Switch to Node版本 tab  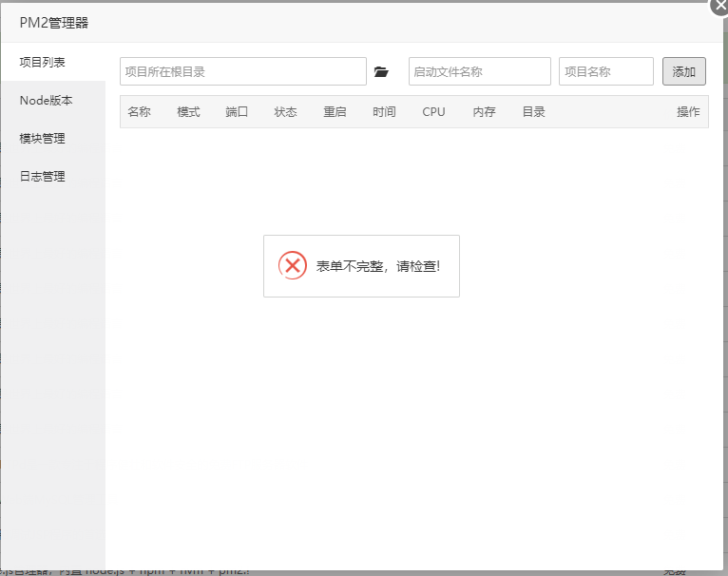[x=53, y=101]
